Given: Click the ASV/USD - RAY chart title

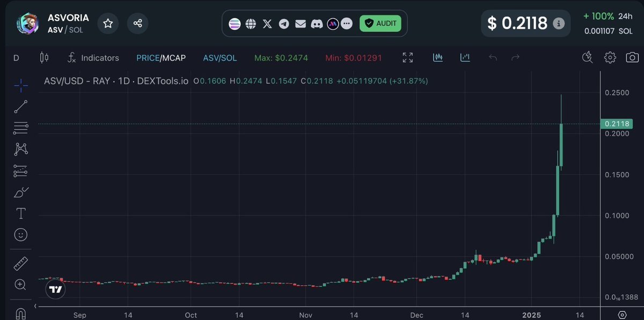Looking at the screenshot, I should pos(116,81).
